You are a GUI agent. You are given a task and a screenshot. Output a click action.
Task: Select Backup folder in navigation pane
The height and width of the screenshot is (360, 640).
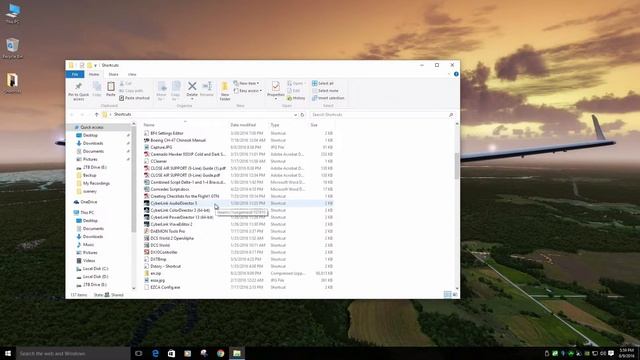pyautogui.click(x=89, y=176)
